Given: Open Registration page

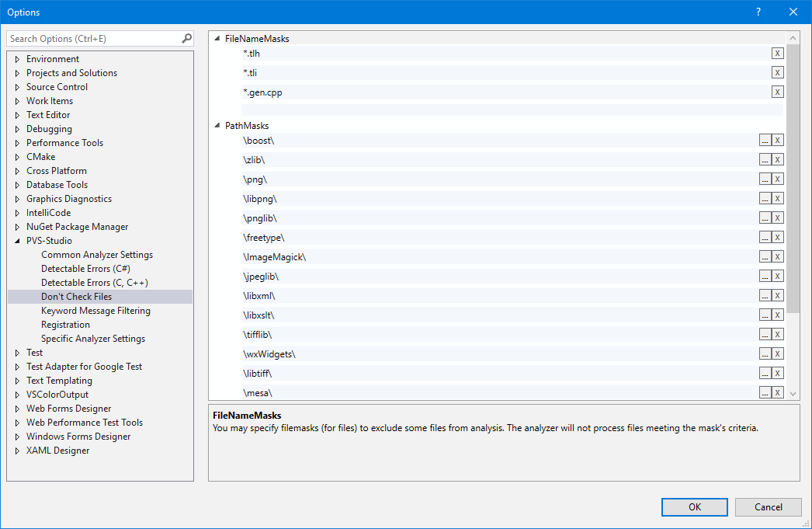Looking at the screenshot, I should coord(65,325).
